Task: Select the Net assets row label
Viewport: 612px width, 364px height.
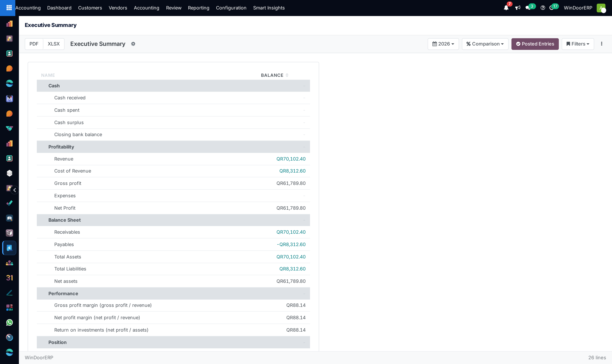Action: click(x=66, y=281)
